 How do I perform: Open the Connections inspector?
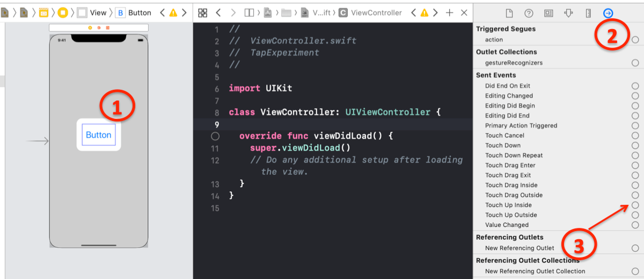point(608,13)
